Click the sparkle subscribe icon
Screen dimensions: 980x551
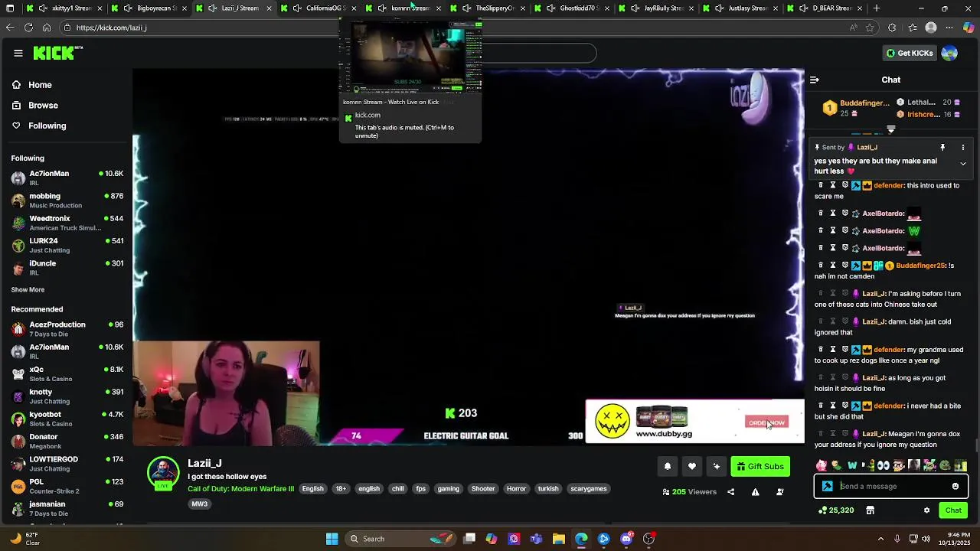click(x=716, y=466)
